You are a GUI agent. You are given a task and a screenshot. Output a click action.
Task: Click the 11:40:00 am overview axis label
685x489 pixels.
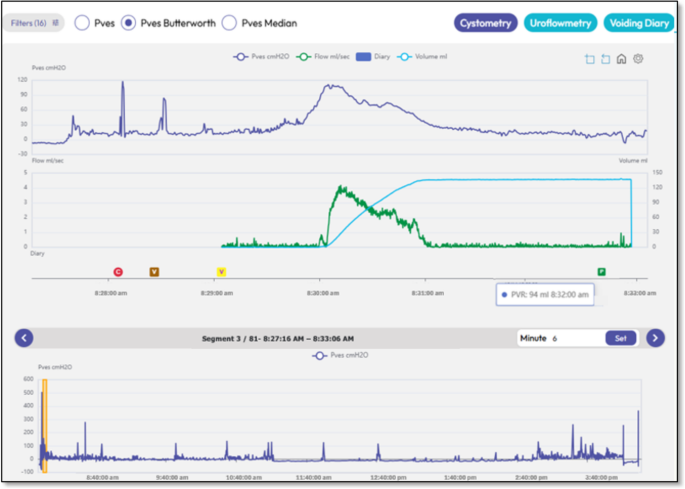coord(313,478)
